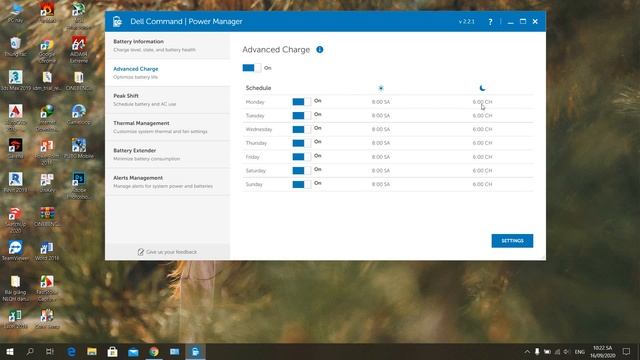Image resolution: width=640 pixels, height=360 pixels.
Task: Go to the Battery Extender section
Action: [167, 154]
